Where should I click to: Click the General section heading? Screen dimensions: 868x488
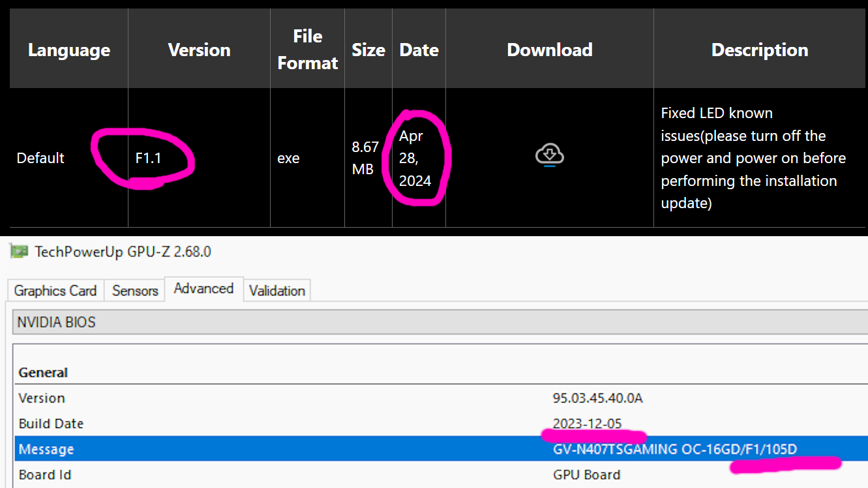pos(43,373)
